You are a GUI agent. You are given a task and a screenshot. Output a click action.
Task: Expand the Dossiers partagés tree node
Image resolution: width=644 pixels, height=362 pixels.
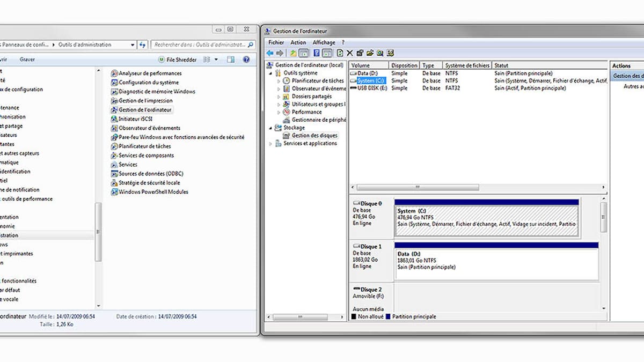point(279,97)
